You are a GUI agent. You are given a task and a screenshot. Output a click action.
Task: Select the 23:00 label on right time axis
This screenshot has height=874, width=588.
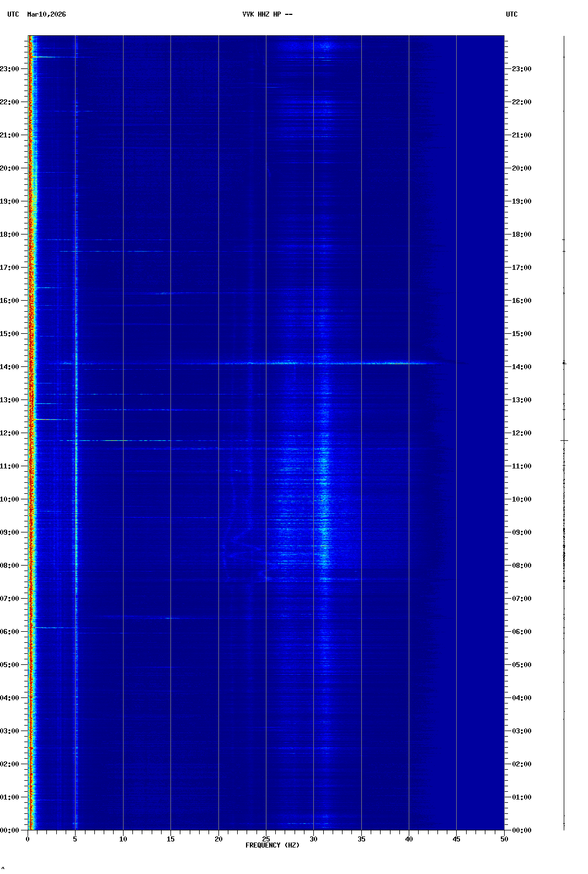point(521,69)
